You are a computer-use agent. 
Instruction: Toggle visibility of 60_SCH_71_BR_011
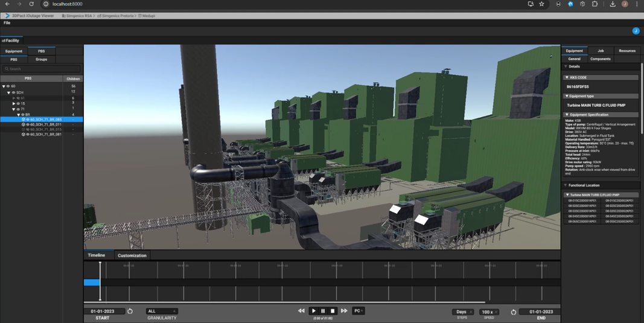tap(27, 124)
